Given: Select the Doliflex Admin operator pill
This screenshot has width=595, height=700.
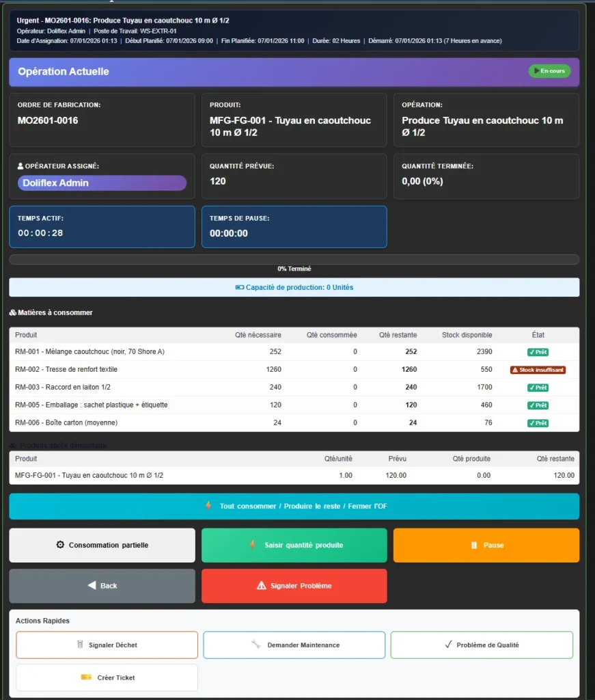Looking at the screenshot, I should pos(102,183).
